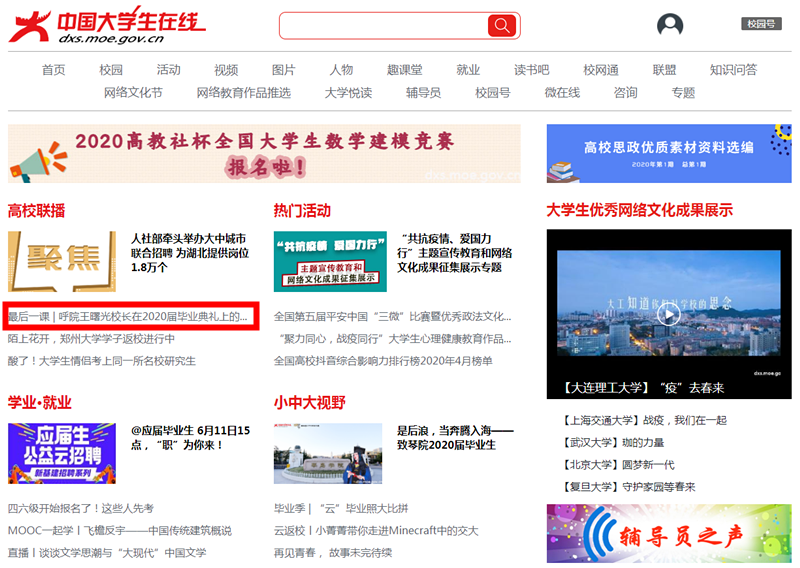Open the 首页 navigation menu item
800x568 pixels.
pyautogui.click(x=53, y=70)
